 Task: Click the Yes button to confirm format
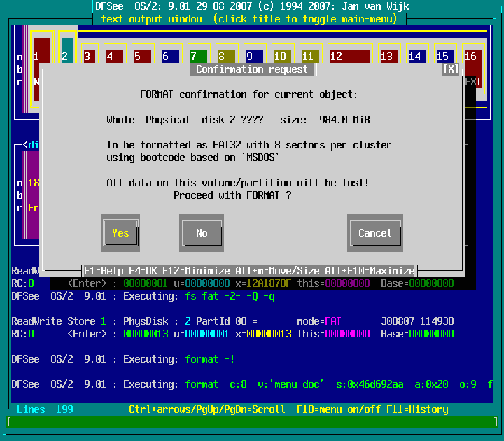[x=120, y=233]
